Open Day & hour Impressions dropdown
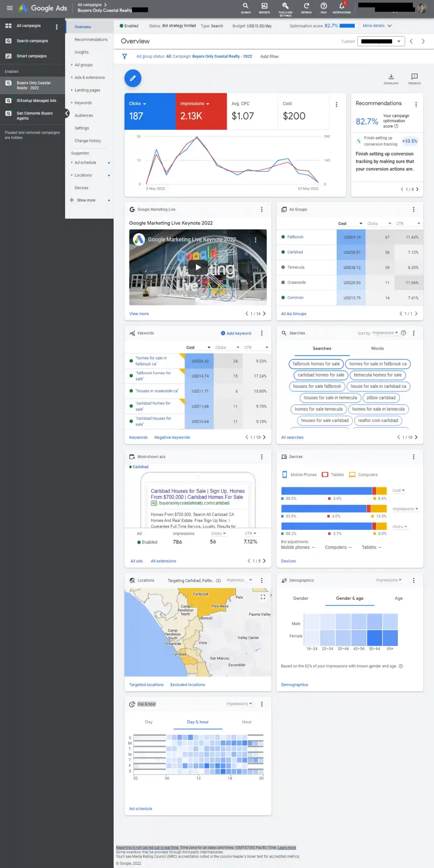434x868 pixels. click(x=239, y=704)
